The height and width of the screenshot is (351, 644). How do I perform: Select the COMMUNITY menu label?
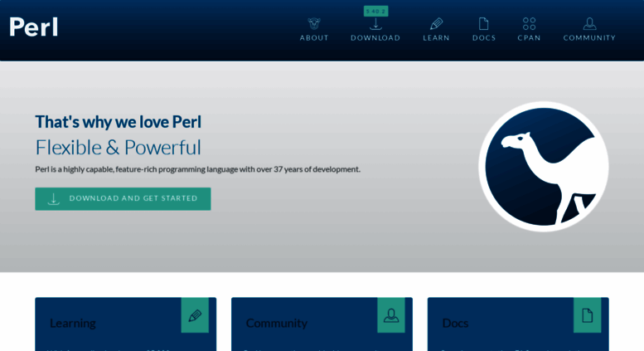pyautogui.click(x=589, y=38)
